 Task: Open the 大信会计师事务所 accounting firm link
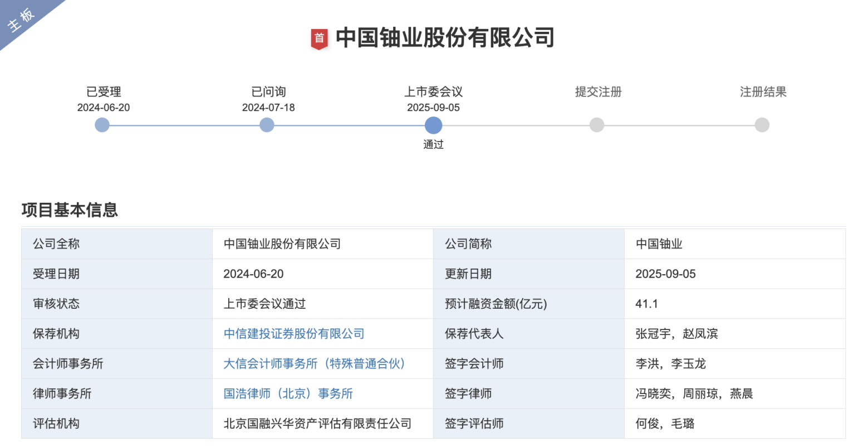coord(315,364)
